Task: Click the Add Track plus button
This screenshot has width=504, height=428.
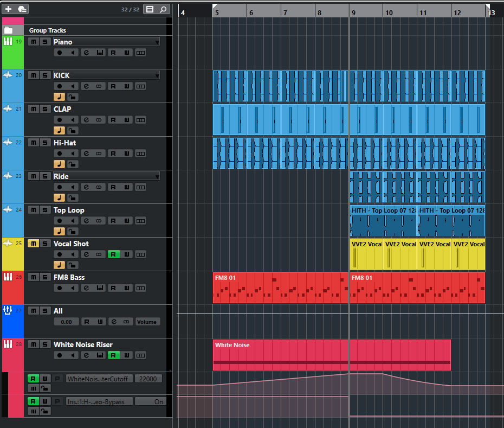Action: coord(9,9)
